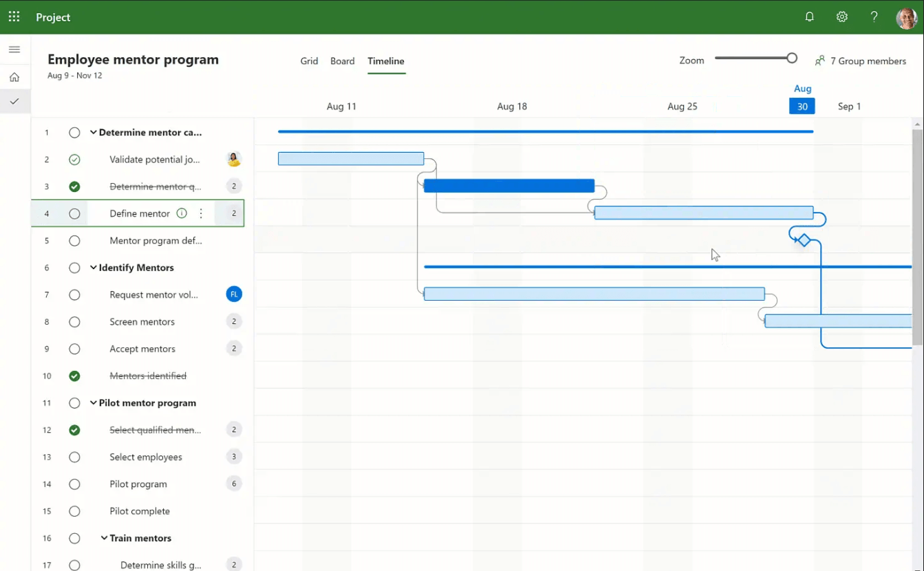
Task: Select the Request mentor vol... timeline bar
Action: click(x=594, y=294)
